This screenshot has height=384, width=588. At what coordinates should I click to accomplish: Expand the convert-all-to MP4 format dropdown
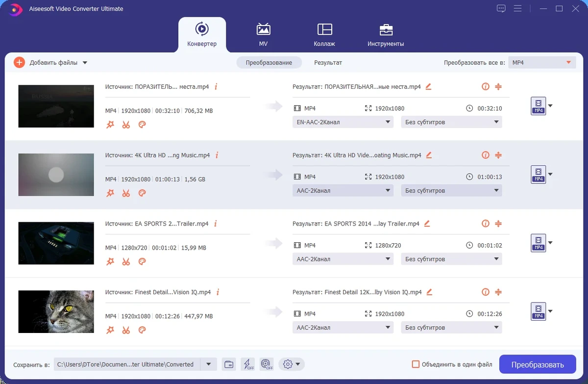point(541,63)
